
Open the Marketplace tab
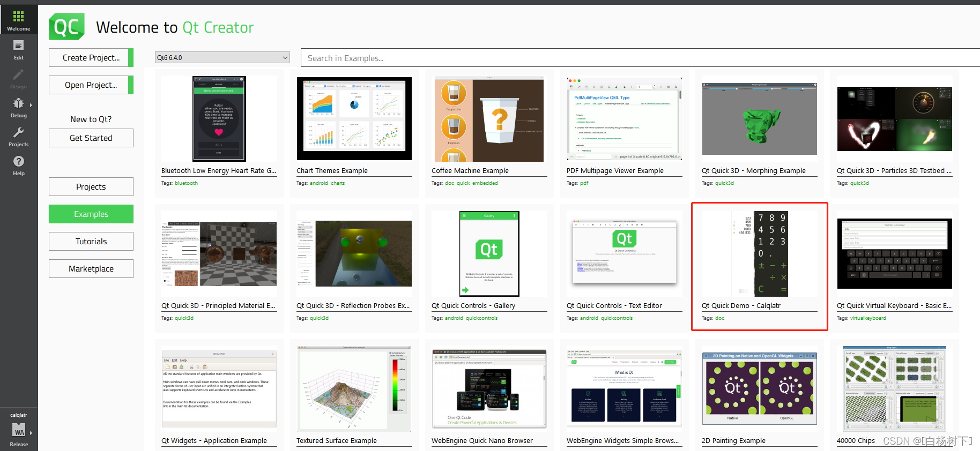(x=91, y=268)
